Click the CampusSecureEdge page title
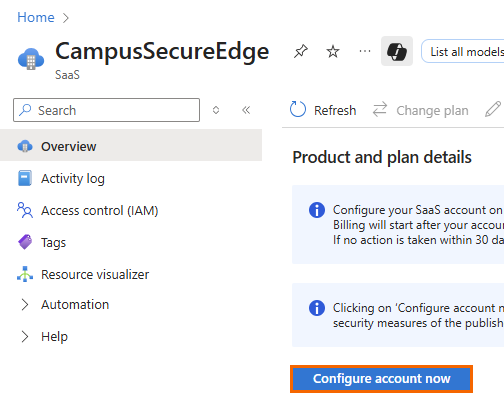This screenshot has height=411, width=504. 162,51
